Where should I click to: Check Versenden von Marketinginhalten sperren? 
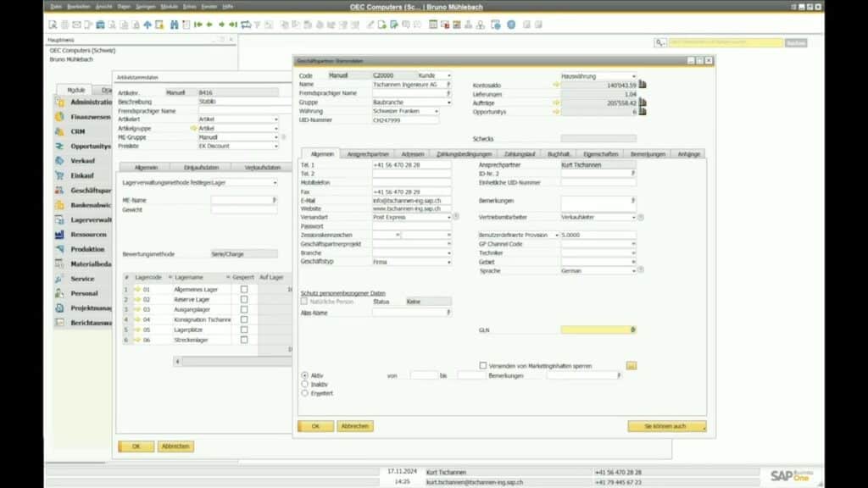(482, 366)
